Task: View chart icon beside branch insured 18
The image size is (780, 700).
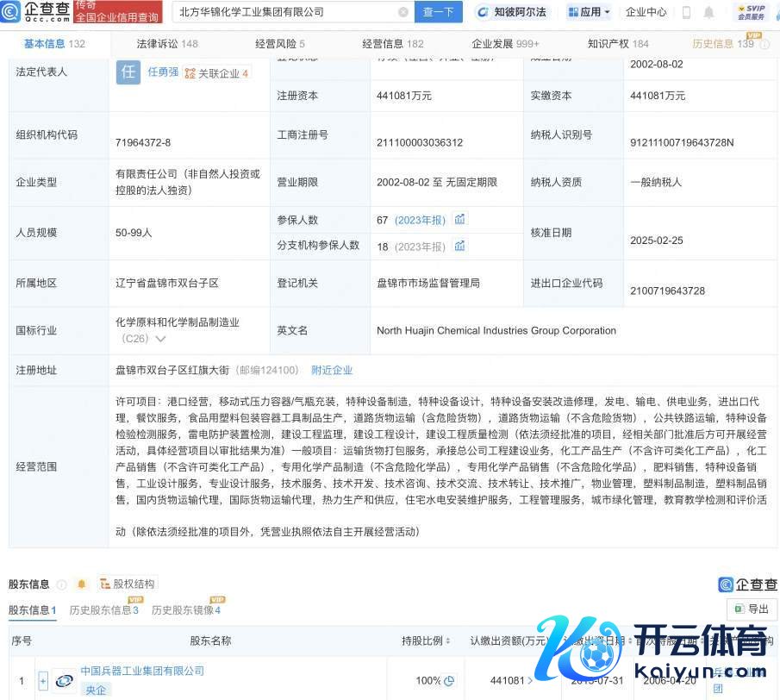Action: coord(460,246)
